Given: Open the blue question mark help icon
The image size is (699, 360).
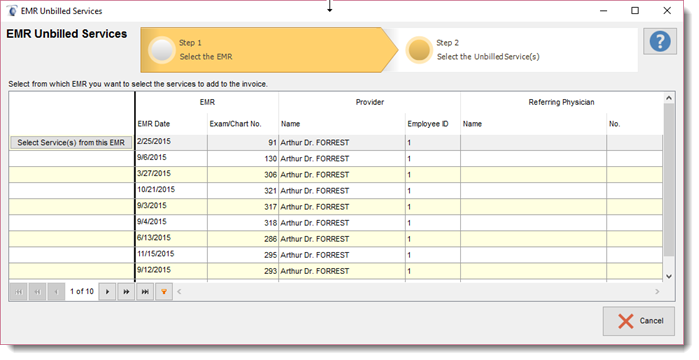Looking at the screenshot, I should click(x=660, y=41).
